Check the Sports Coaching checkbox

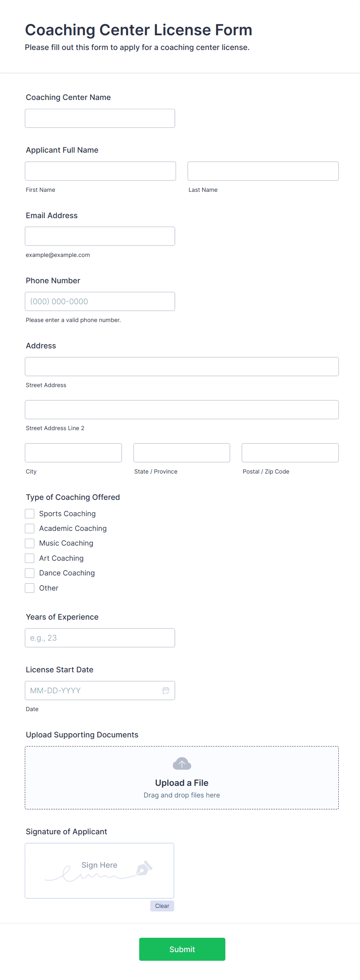(x=30, y=513)
